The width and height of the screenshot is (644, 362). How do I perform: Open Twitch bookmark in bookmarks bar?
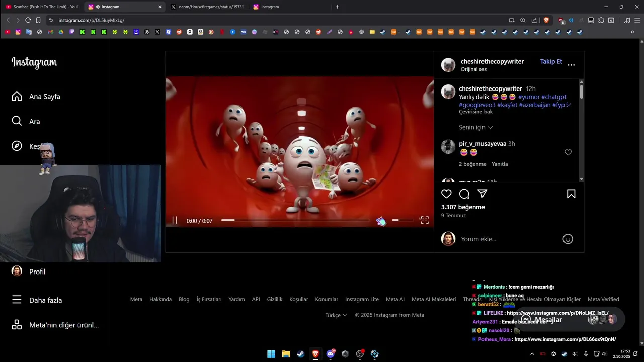pos(72,32)
